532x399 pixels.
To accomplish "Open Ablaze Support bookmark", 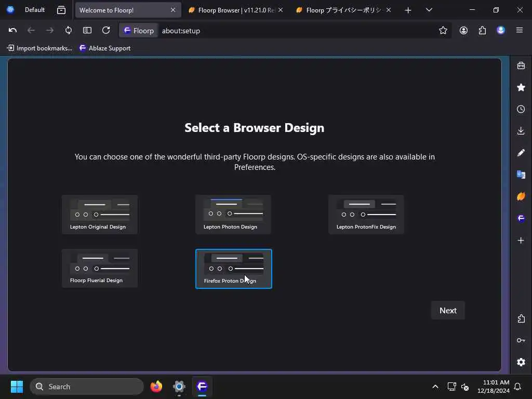I will 105,48.
